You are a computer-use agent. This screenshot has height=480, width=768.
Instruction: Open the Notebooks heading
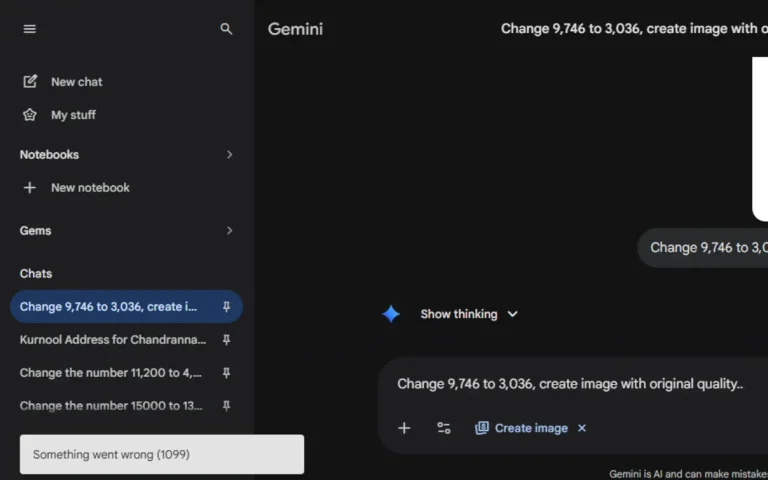49,155
